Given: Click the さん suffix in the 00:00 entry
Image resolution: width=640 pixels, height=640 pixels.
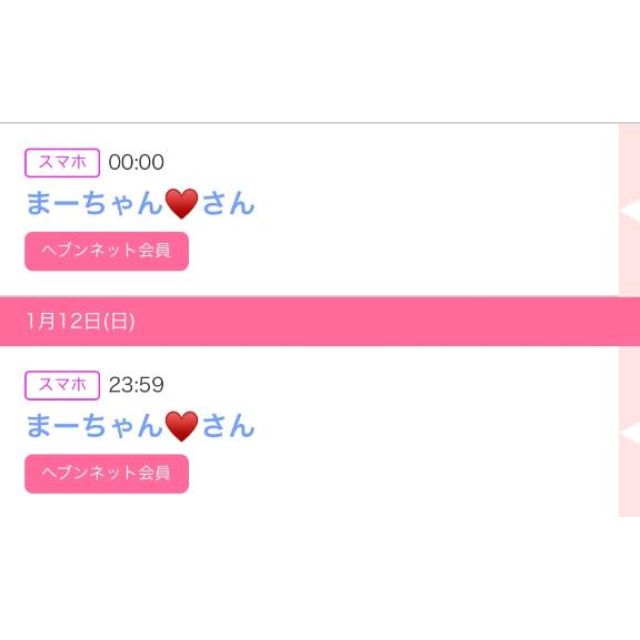Looking at the screenshot, I should [228, 204].
